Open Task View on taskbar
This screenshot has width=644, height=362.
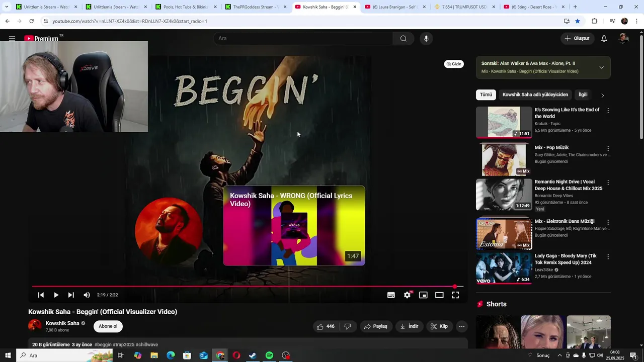tap(121, 355)
